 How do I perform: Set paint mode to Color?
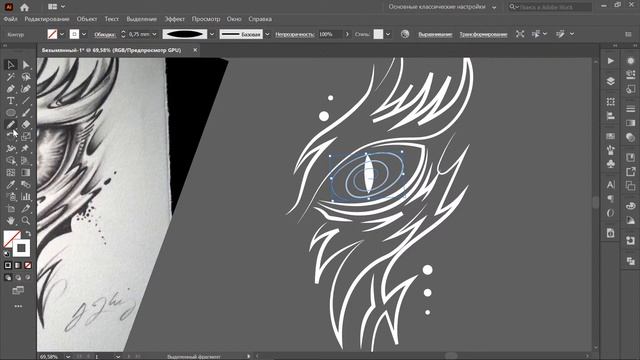[x=8, y=265]
